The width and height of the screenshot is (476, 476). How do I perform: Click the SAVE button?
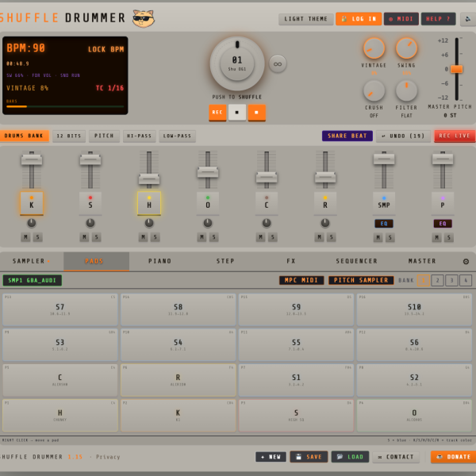pos(309,457)
